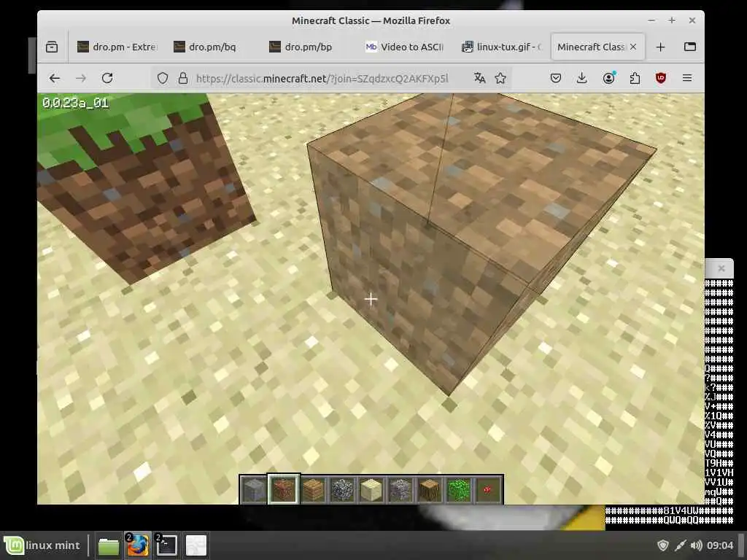Open Firefox View recent browsing

[52, 47]
